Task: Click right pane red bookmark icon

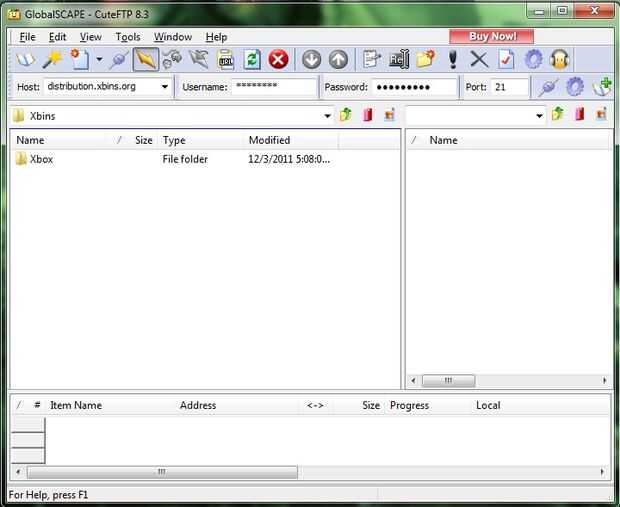Action: coord(580,115)
